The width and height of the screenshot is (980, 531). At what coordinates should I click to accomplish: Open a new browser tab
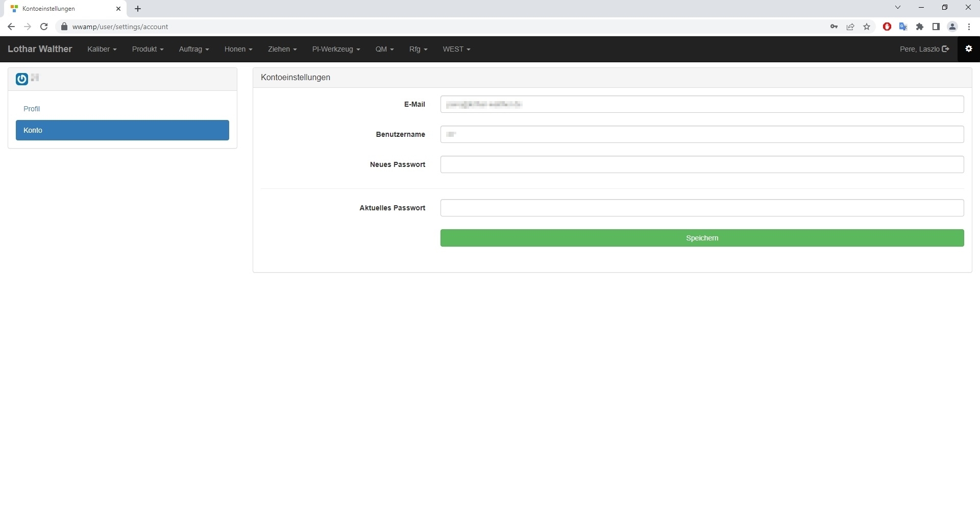pyautogui.click(x=138, y=9)
